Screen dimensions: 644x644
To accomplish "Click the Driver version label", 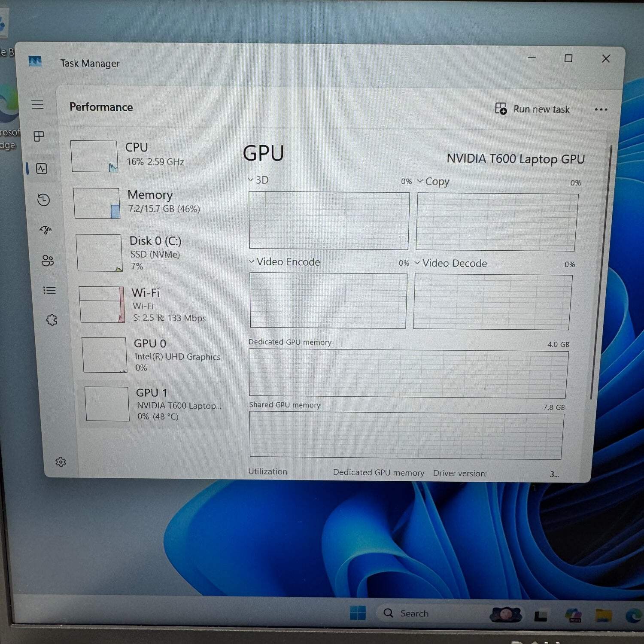I will [x=460, y=473].
